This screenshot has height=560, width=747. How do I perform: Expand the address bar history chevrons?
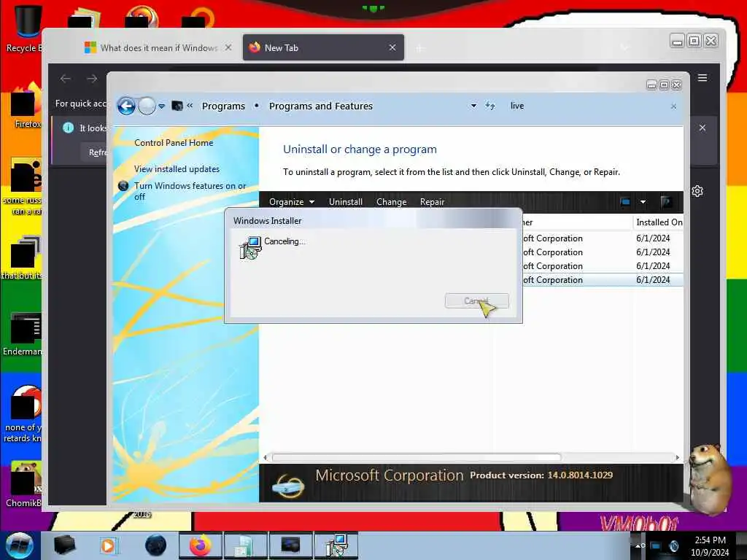190,106
